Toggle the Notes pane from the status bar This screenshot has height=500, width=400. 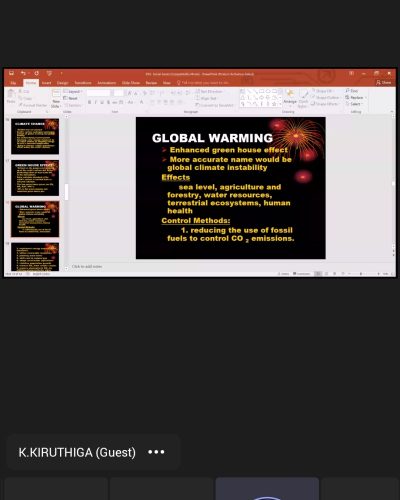click(284, 274)
